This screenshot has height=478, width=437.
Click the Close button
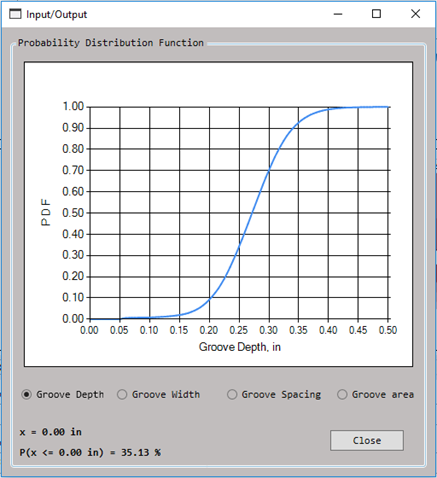(x=367, y=440)
